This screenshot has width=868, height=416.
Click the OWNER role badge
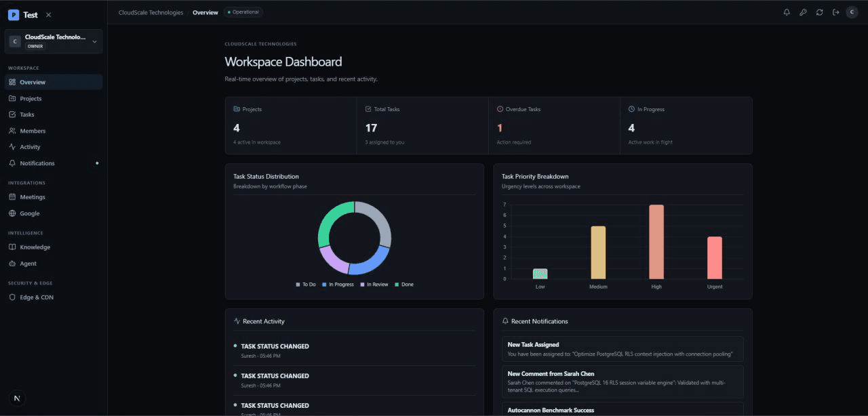tap(35, 47)
